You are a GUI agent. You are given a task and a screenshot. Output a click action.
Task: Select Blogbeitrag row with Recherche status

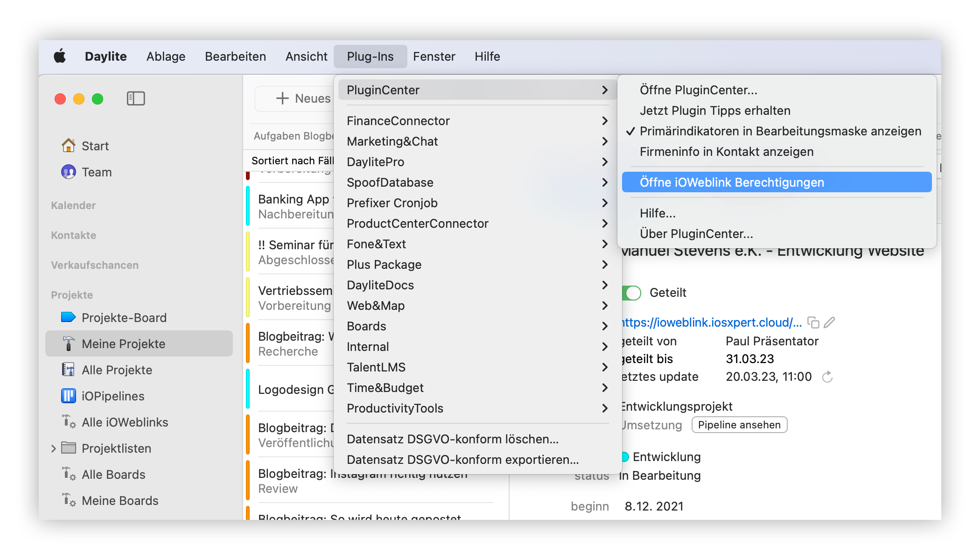(290, 343)
